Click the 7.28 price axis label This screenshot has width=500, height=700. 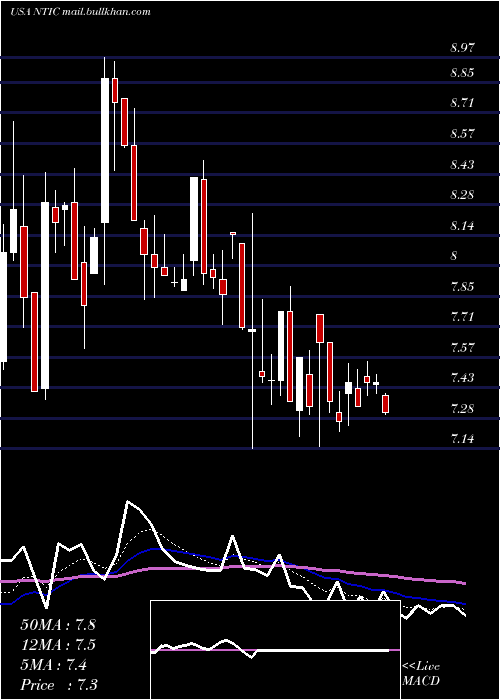463,409
